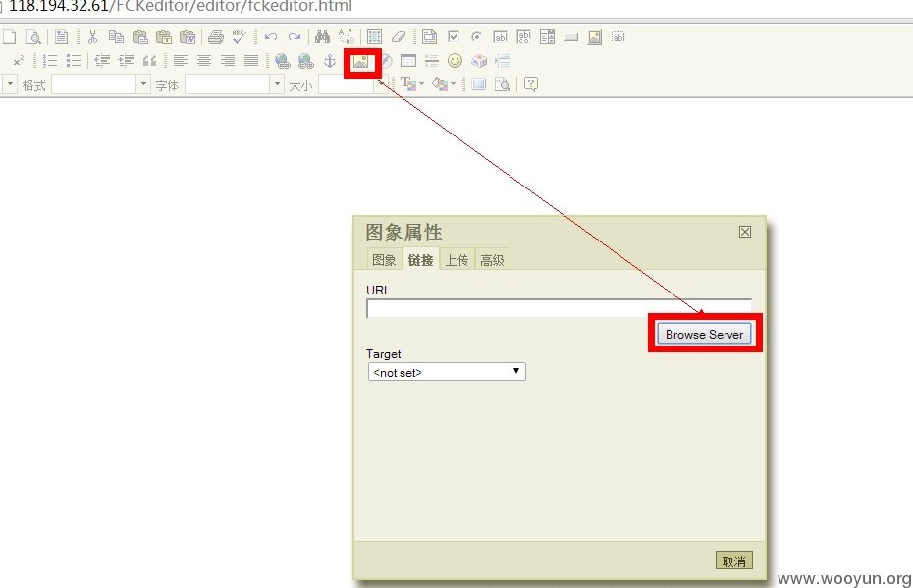Decrease indent with the Outdent icon
The height and width of the screenshot is (588, 913).
point(102,61)
